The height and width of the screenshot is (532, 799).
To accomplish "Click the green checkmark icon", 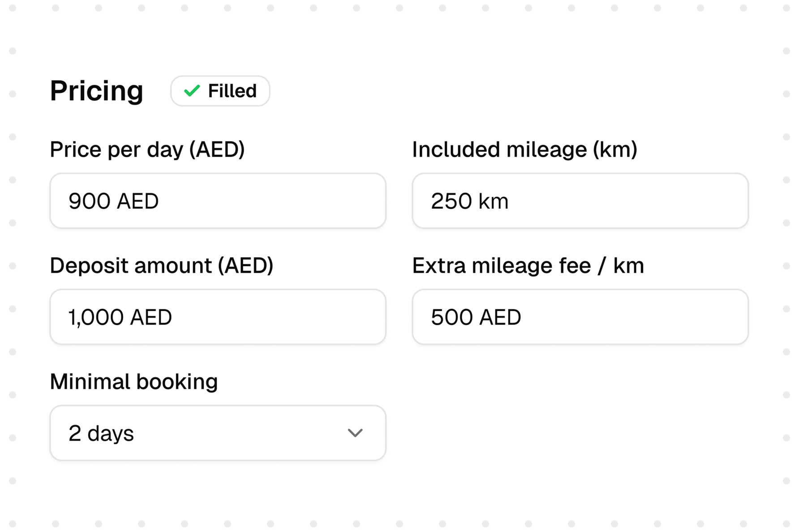I will (192, 91).
